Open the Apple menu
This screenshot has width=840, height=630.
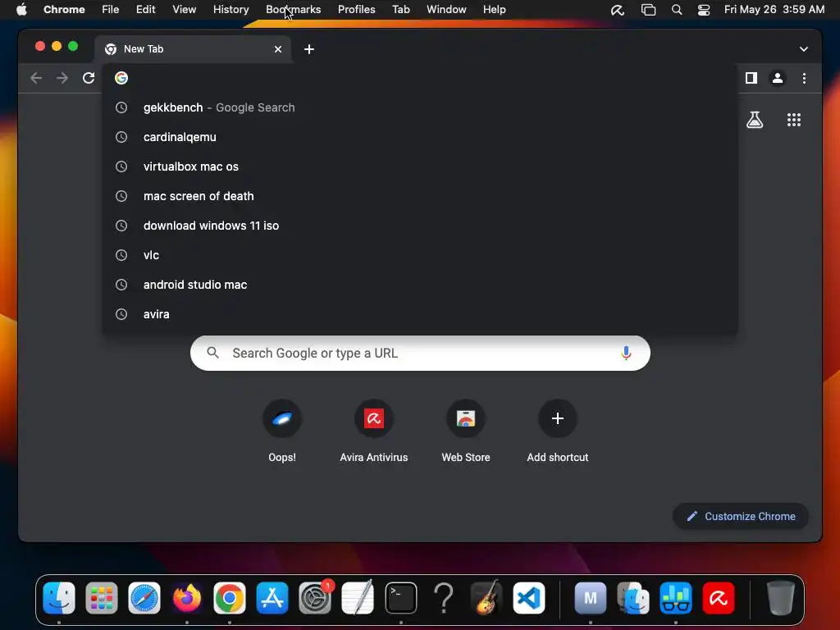point(21,10)
